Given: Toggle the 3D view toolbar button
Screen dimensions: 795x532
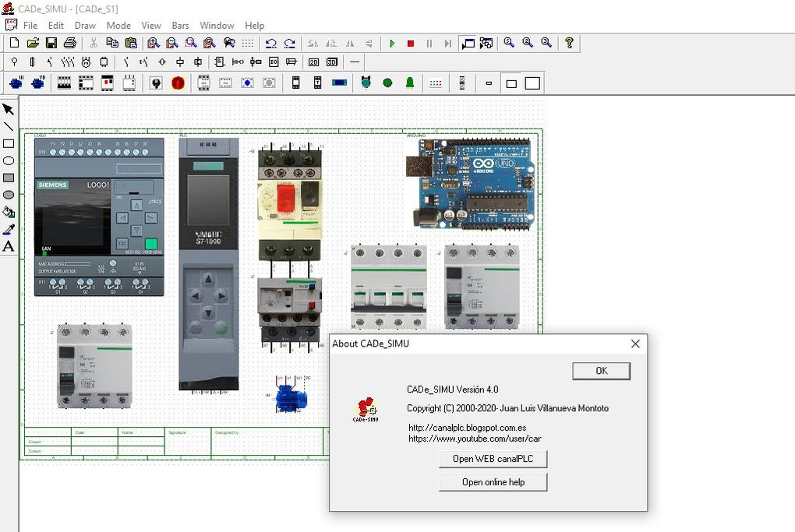Looking at the screenshot, I should pos(332,62).
